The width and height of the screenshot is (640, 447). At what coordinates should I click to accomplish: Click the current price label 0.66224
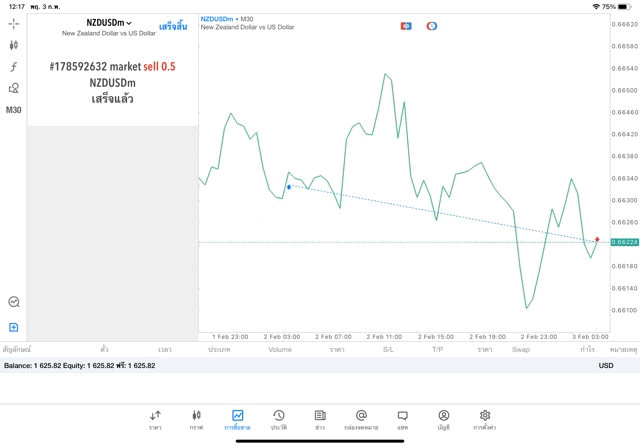(624, 242)
